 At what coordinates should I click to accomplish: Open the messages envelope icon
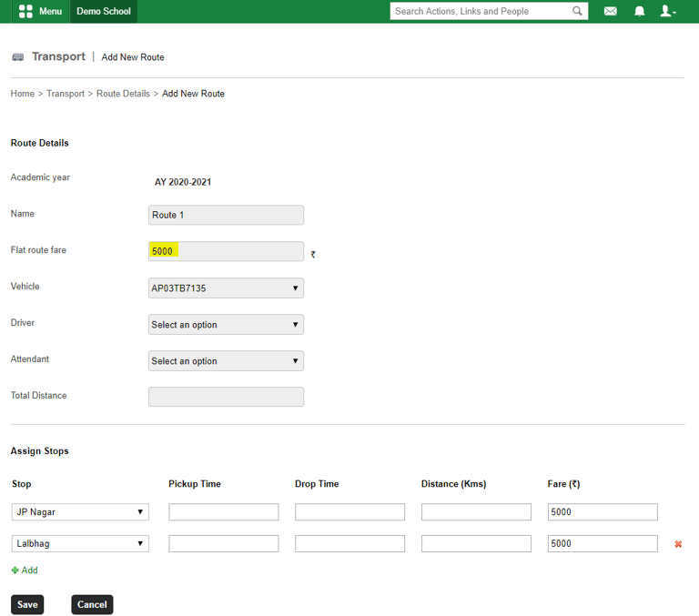pos(611,12)
